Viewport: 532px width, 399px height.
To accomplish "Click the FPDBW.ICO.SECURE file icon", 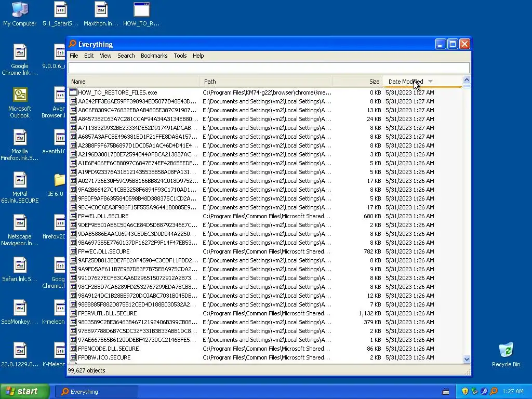I will 73,357.
